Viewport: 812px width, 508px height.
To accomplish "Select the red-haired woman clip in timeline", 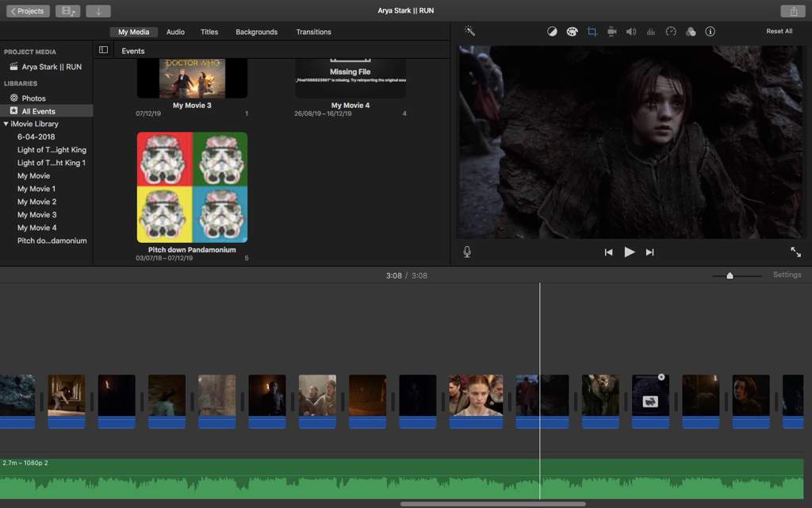I will [476, 401].
